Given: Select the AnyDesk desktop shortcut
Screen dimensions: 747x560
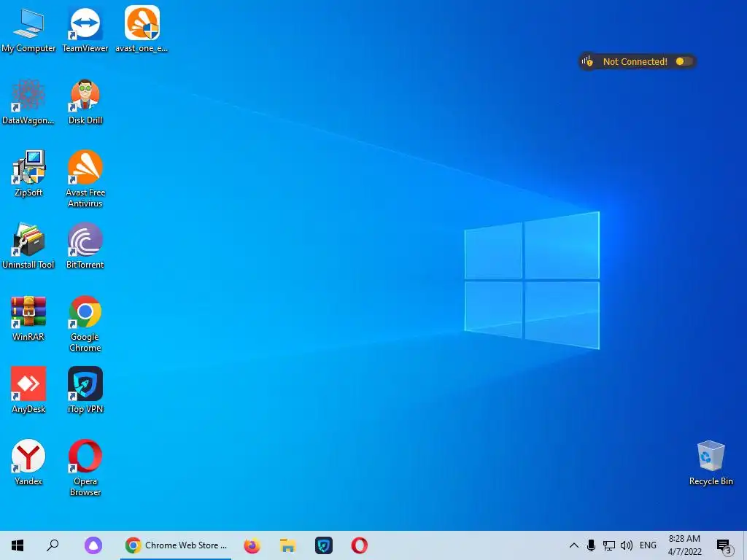Looking at the screenshot, I should click(x=28, y=391).
